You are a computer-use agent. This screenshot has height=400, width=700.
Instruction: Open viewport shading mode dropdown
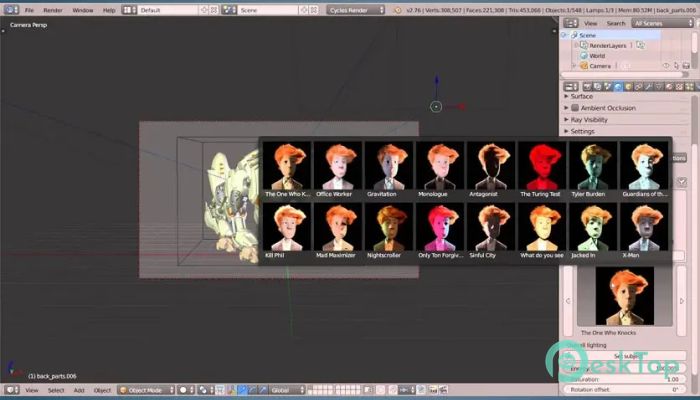[186, 390]
